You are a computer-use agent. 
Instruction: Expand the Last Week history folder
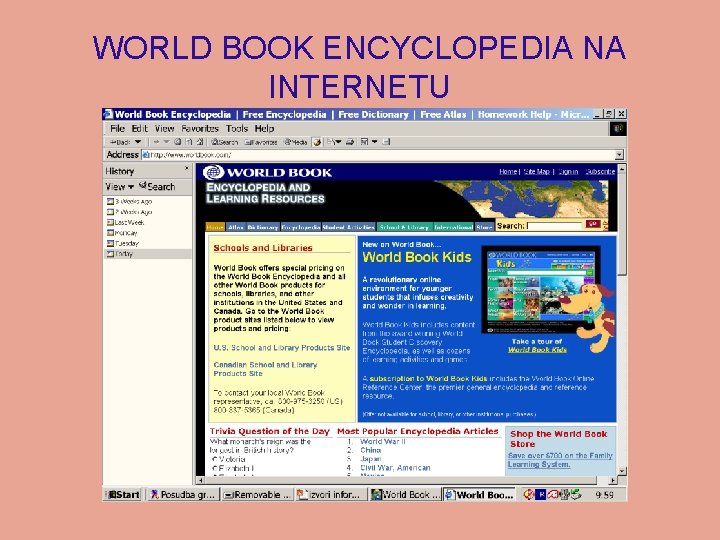pyautogui.click(x=125, y=222)
